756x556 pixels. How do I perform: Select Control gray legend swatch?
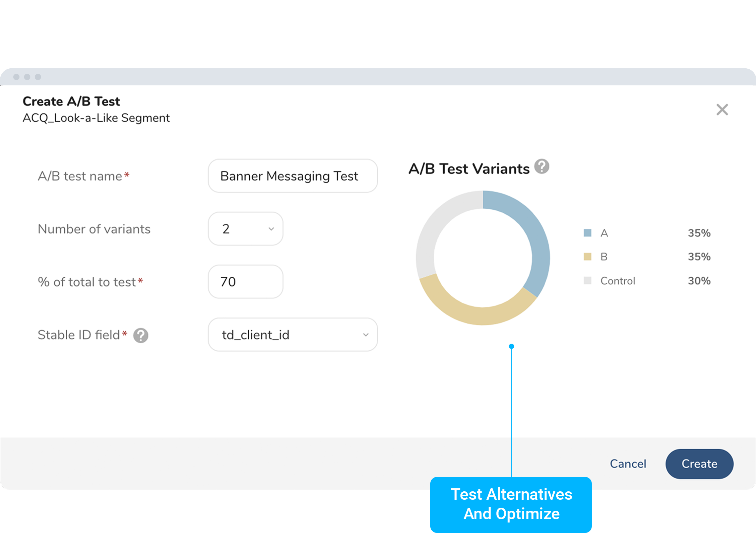click(588, 281)
